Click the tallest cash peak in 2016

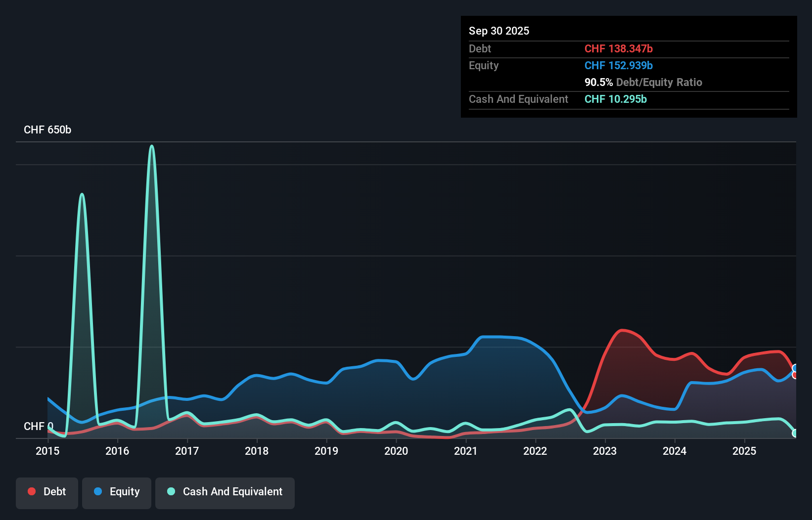pyautogui.click(x=152, y=146)
